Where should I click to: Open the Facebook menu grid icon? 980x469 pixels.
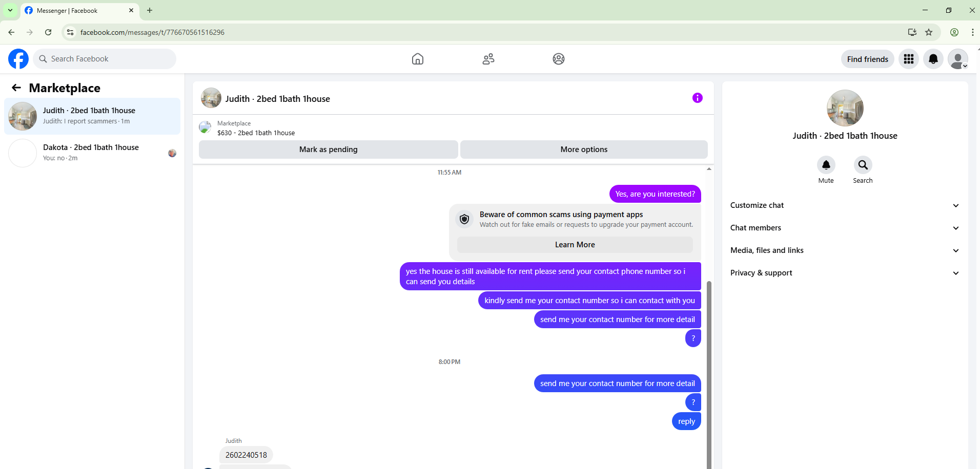(909, 59)
